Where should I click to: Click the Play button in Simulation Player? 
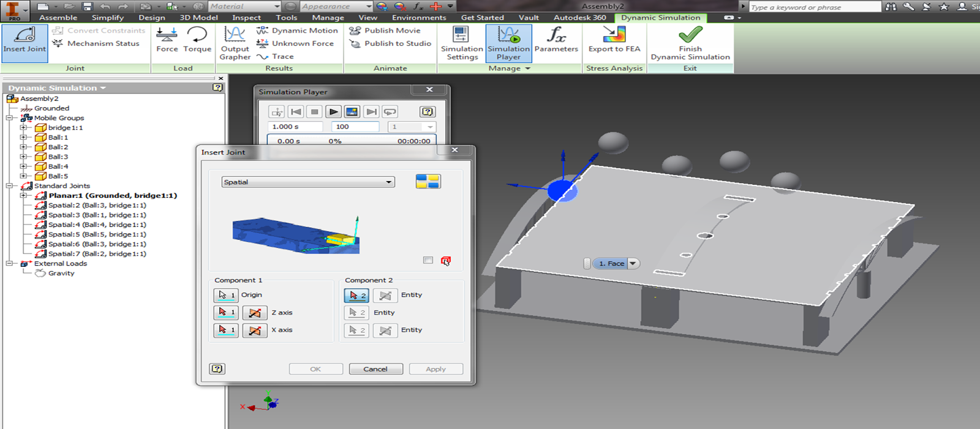click(x=333, y=111)
